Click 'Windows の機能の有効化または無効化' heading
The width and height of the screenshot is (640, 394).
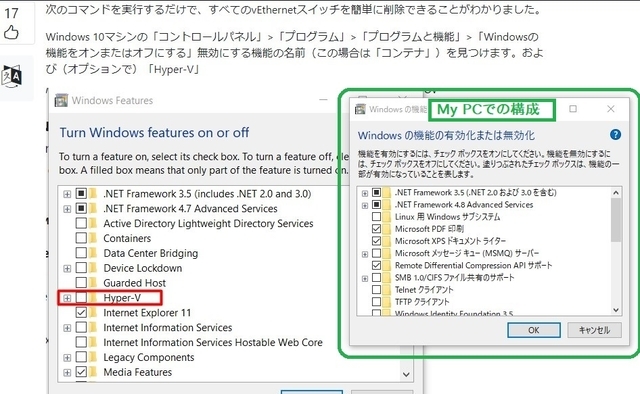click(446, 135)
